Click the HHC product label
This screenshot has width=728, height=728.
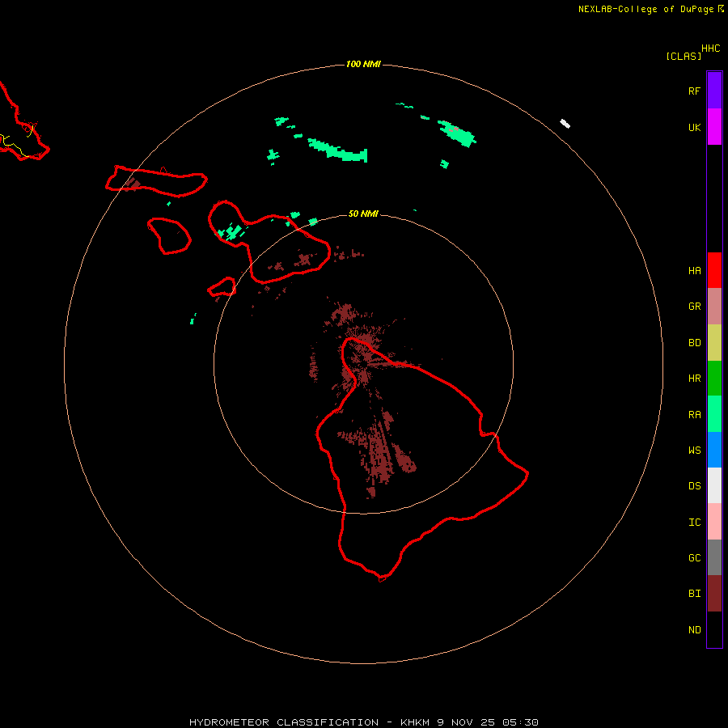(710, 49)
